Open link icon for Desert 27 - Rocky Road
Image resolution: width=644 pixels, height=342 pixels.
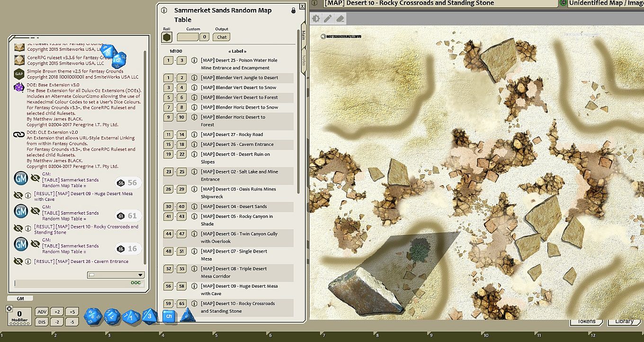coord(194,135)
